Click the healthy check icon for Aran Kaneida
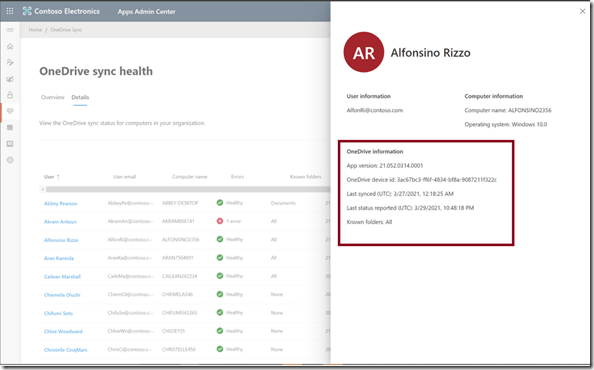 [x=220, y=258]
